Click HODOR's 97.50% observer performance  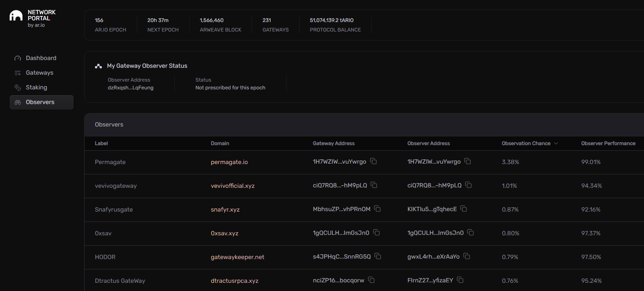(591, 257)
